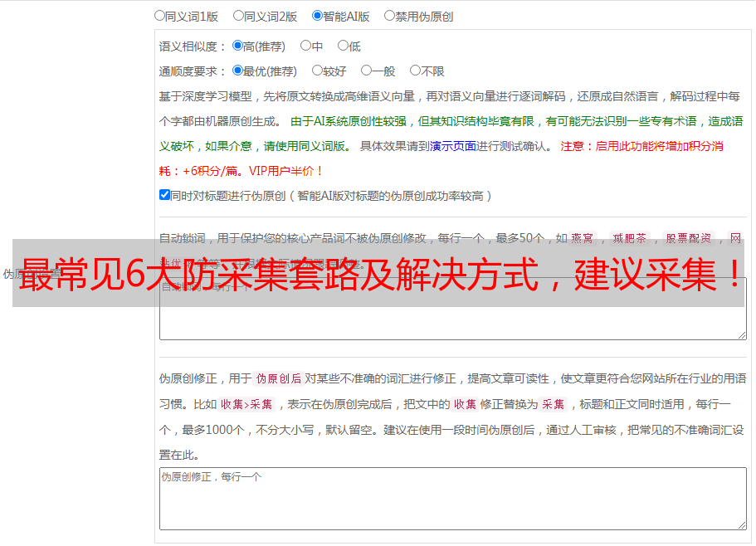The image size is (756, 546).
Task: Pick the 禁用伪原创 radio option
Action: tap(390, 16)
